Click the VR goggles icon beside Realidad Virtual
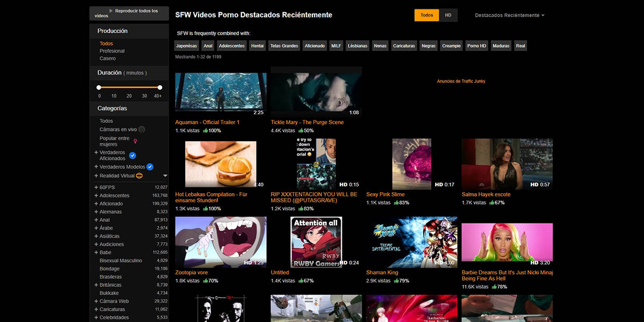The height and width of the screenshot is (322, 644). tap(139, 175)
